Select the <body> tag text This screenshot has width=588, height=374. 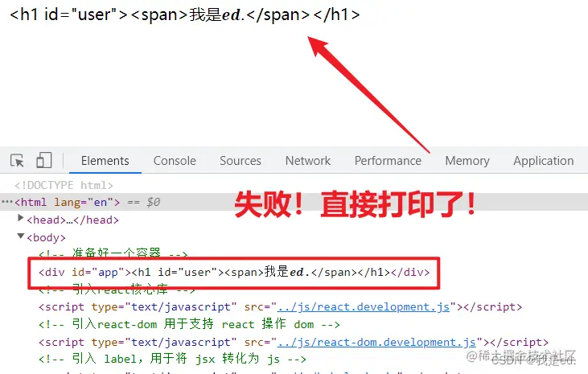tap(47, 237)
